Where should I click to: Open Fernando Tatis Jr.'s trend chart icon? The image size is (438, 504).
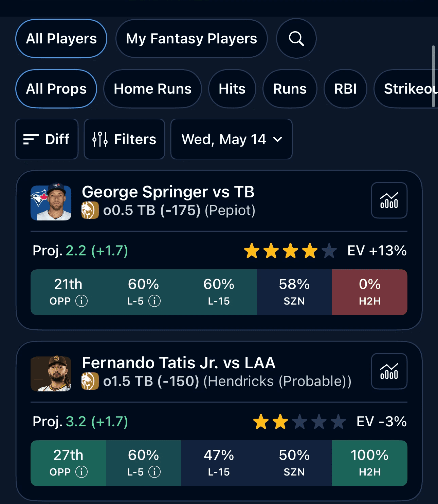pyautogui.click(x=389, y=371)
